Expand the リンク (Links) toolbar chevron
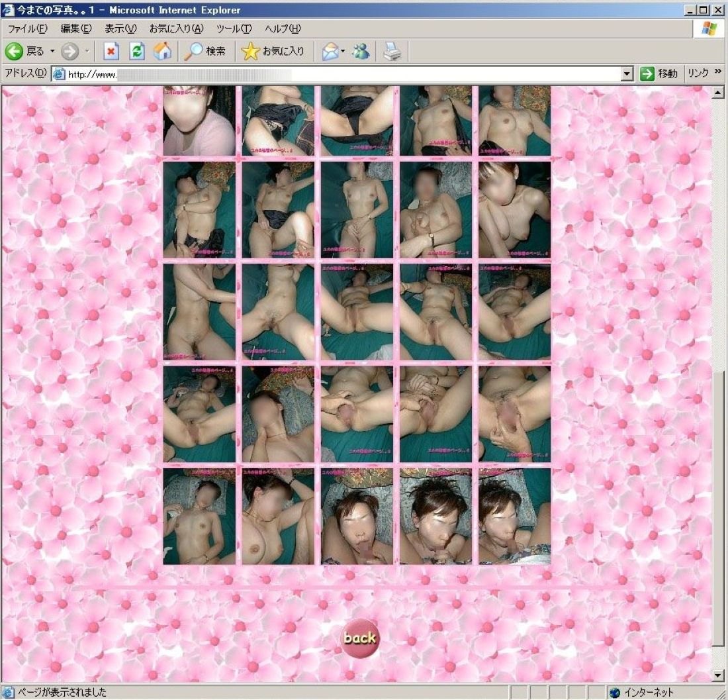 click(x=717, y=74)
